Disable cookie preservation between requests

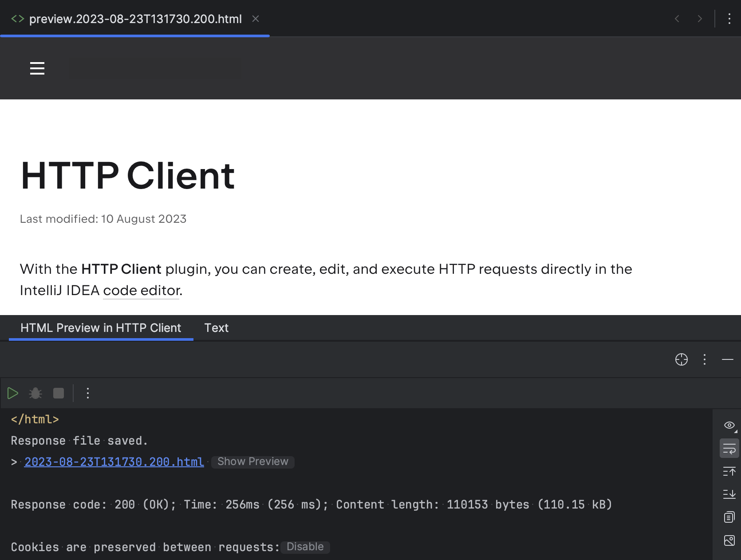click(305, 547)
